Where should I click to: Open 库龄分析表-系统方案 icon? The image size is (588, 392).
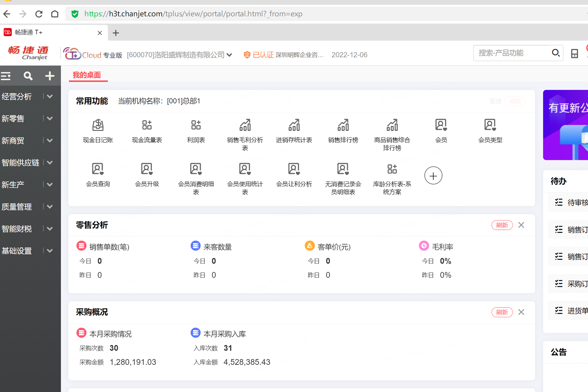click(x=392, y=169)
